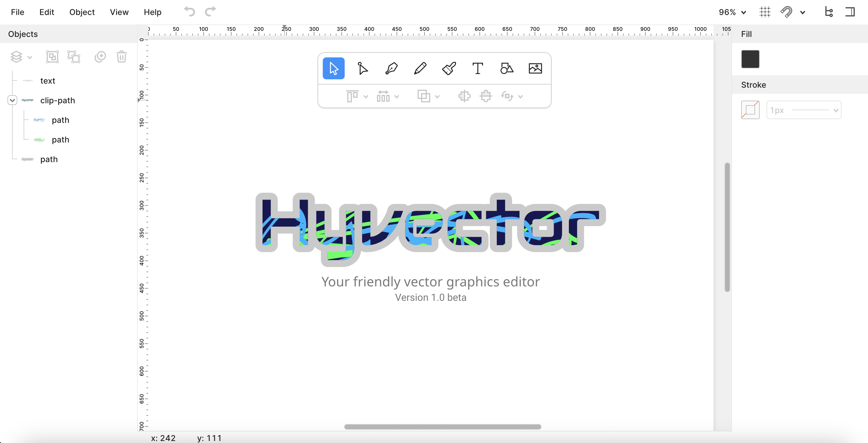The width and height of the screenshot is (868, 443).
Task: Toggle the right sidebar panel icon
Action: [x=850, y=12]
